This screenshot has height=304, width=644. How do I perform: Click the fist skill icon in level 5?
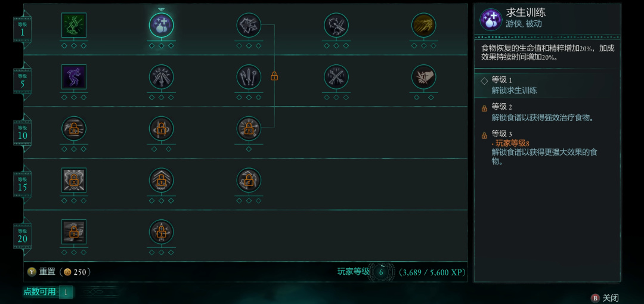423,77
